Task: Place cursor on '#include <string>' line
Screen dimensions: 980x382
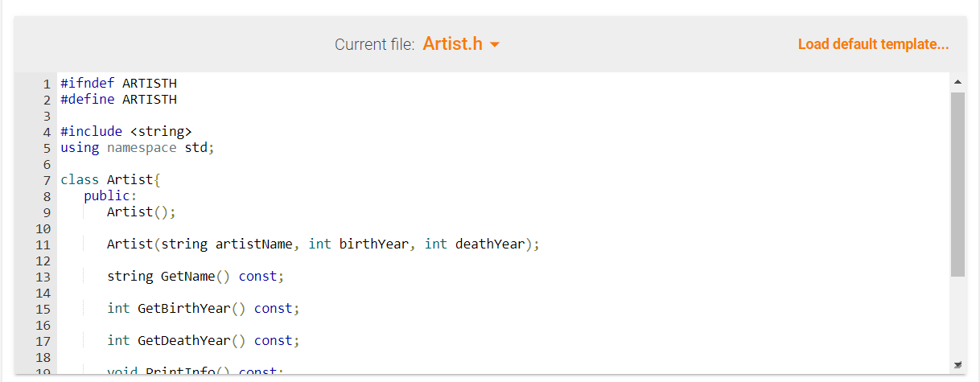Action: tap(126, 132)
